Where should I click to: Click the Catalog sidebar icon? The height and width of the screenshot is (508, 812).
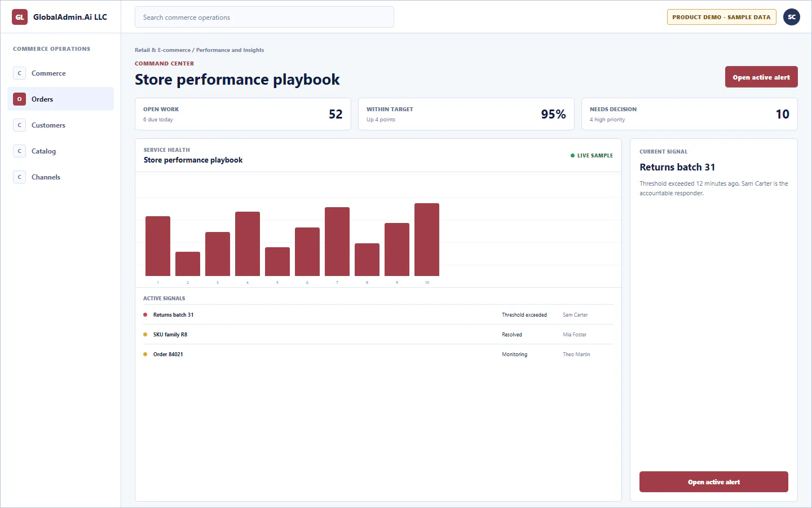coord(19,151)
